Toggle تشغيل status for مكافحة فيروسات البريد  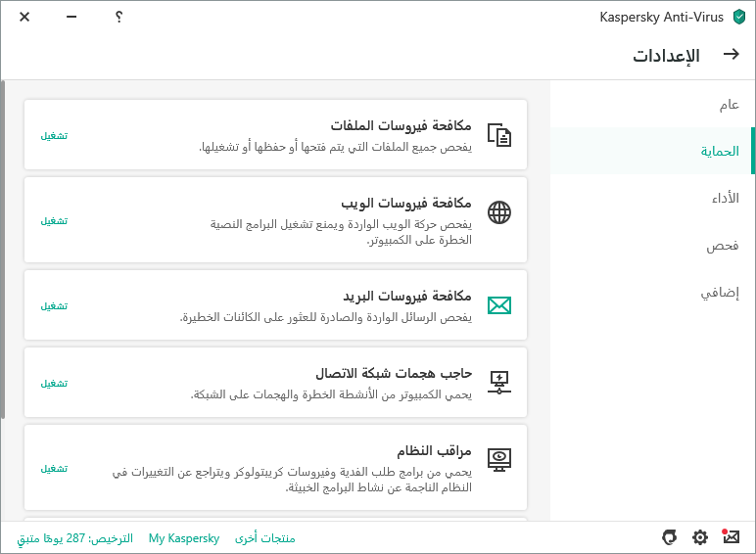(x=54, y=306)
